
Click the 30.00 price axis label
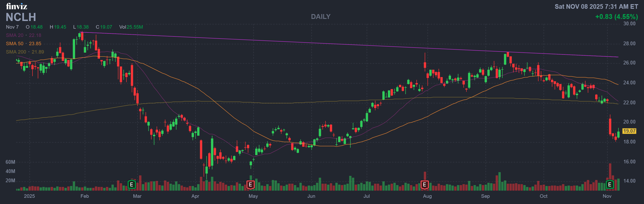pyautogui.click(x=629, y=24)
